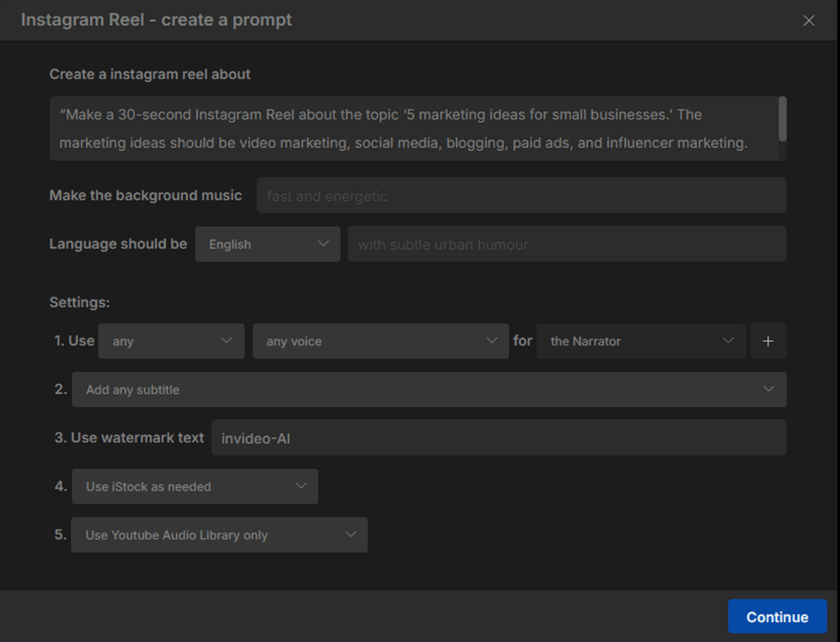
Task: Click the 'Create a instagram reel about' label
Action: [x=149, y=74]
